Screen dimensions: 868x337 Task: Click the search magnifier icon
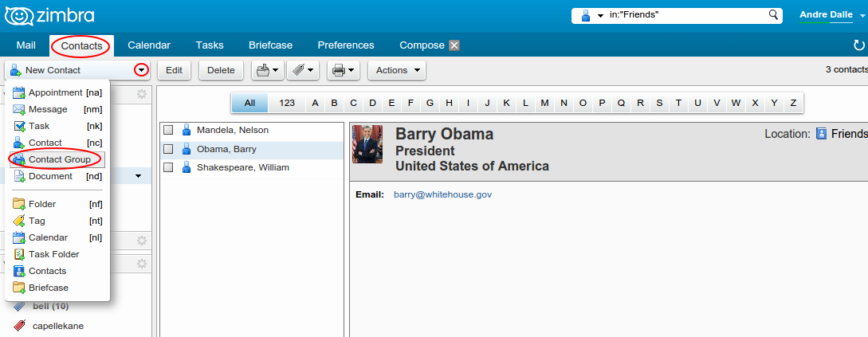[x=773, y=15]
